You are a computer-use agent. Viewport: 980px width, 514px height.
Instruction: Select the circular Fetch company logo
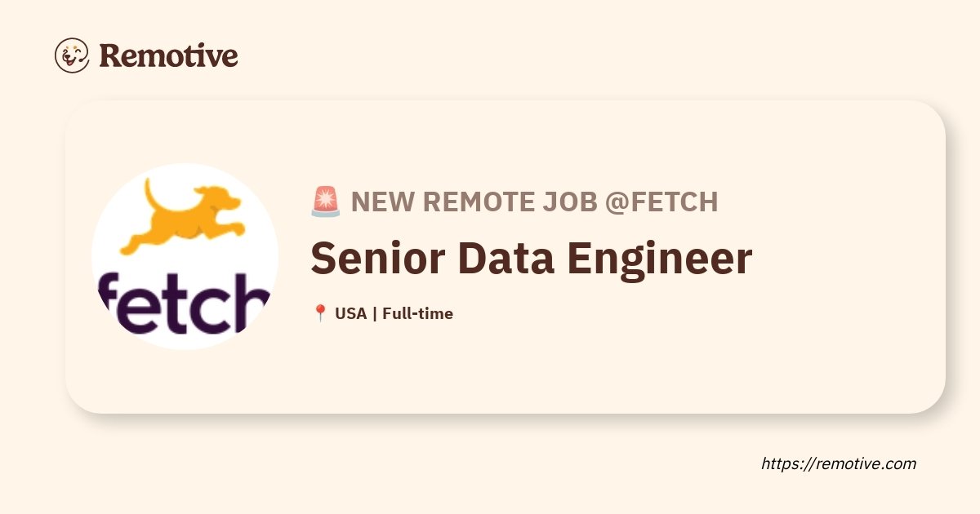tap(185, 257)
